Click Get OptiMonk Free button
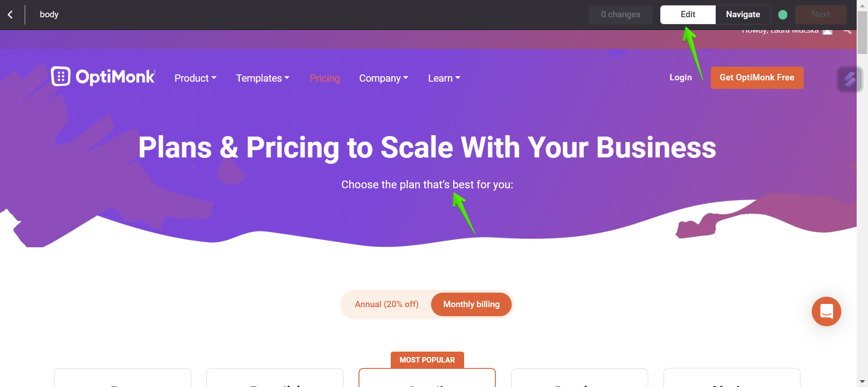Screen dimensions: 868x387 point(757,78)
